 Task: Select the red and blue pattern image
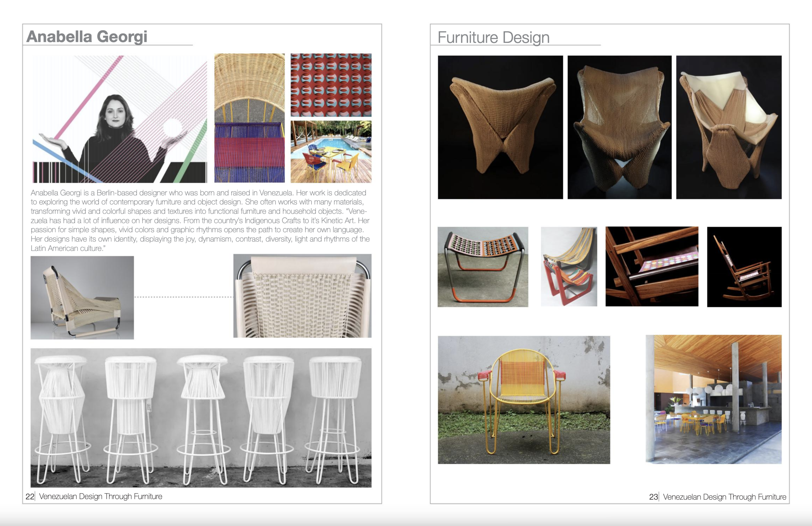(x=331, y=85)
